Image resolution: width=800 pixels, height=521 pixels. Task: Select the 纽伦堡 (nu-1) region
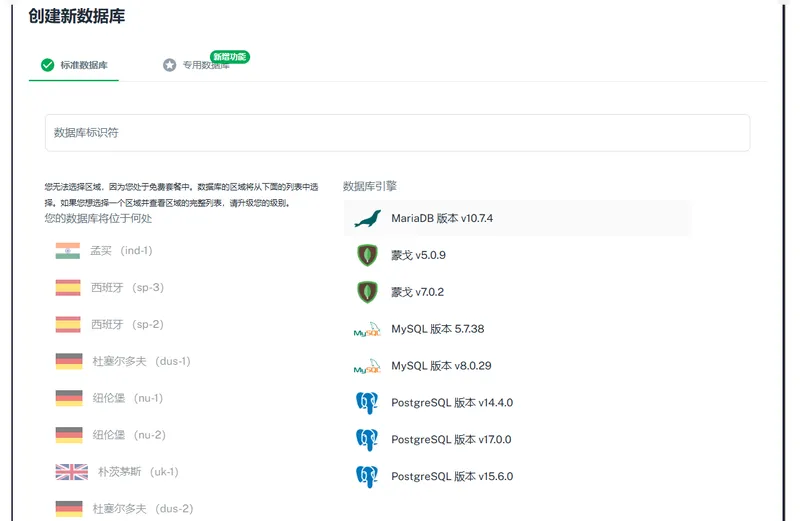tap(127, 398)
